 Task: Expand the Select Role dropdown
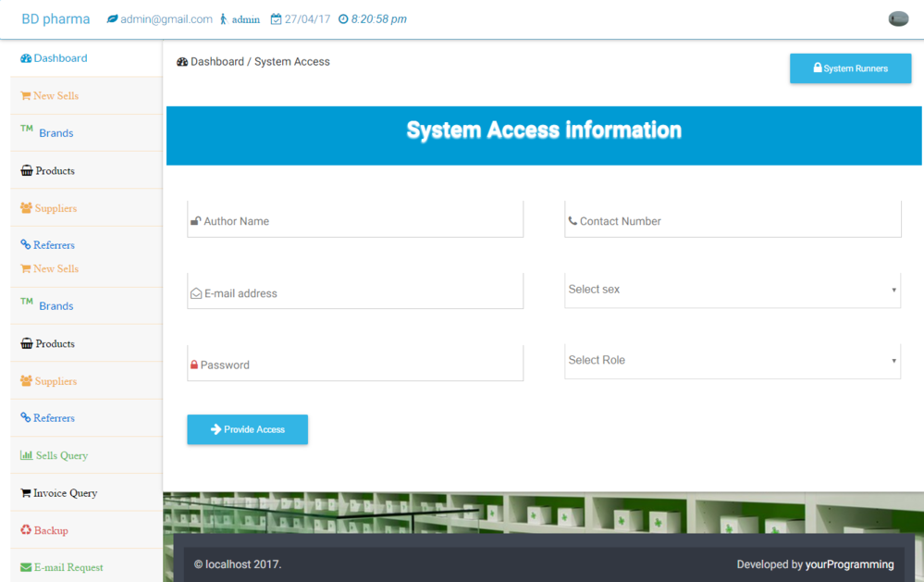tap(732, 361)
